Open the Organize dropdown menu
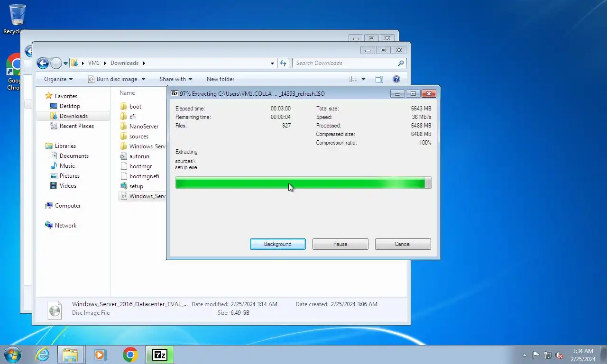Viewport: 607px width, 364px height. click(x=58, y=79)
